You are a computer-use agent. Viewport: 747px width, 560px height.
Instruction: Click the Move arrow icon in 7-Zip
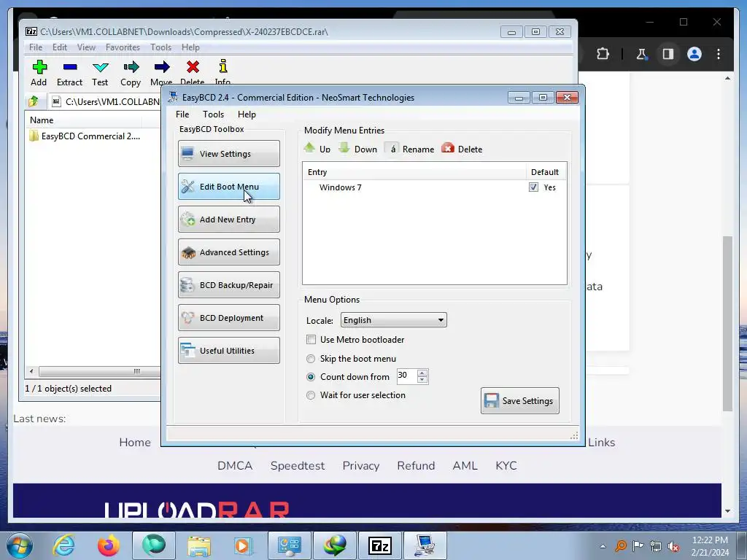click(x=162, y=66)
